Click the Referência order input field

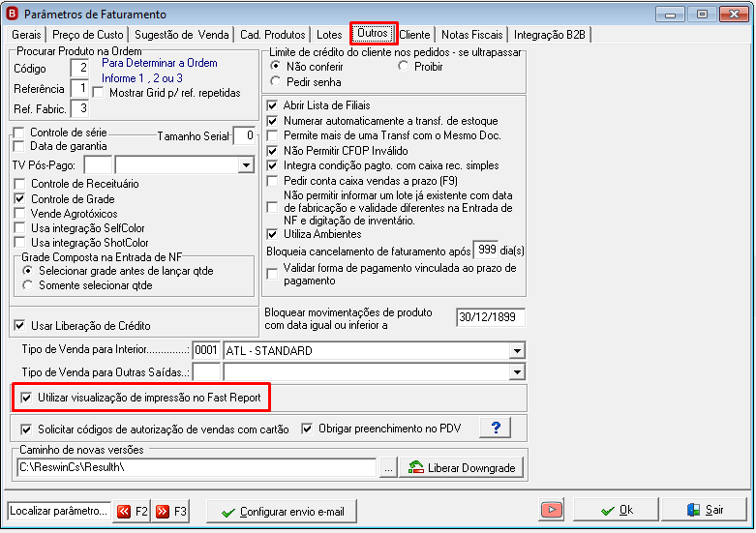tap(79, 88)
